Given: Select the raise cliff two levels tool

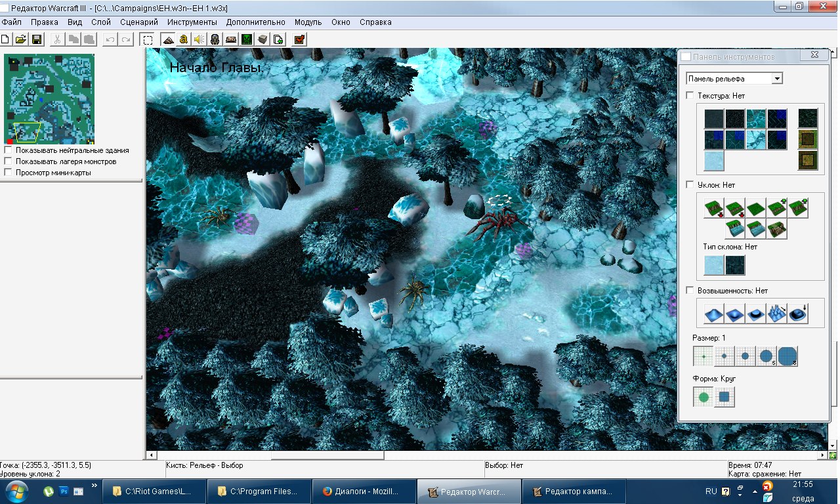Looking at the screenshot, I should pyautogui.click(x=797, y=208).
